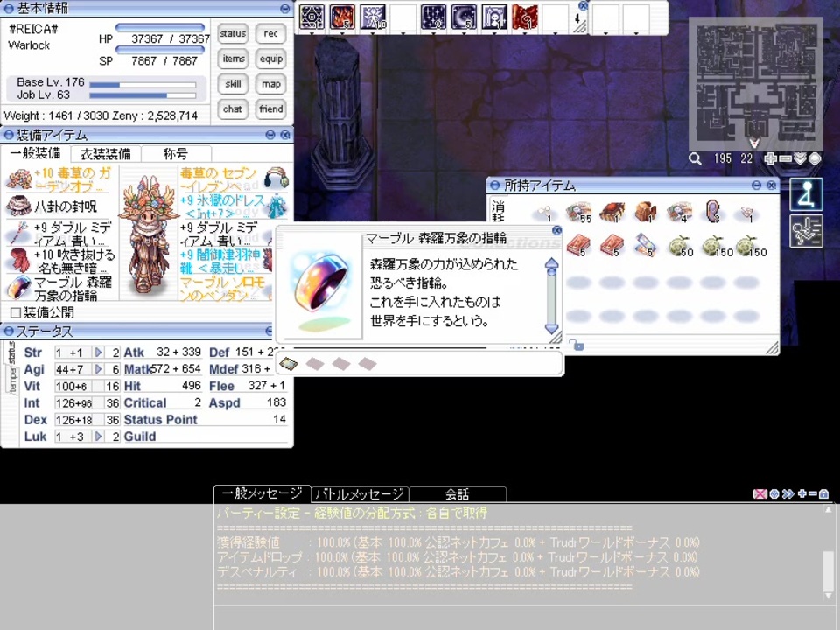This screenshot has width=840, height=630.
Task: Click the 八卦の封呪 equipment slot
Action: 59,206
